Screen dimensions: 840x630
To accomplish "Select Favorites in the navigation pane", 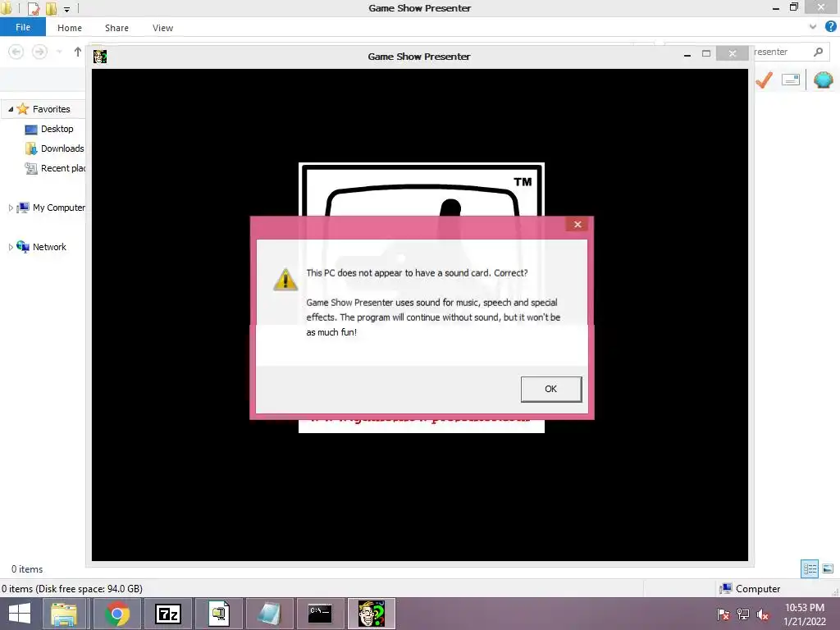I will (x=51, y=109).
